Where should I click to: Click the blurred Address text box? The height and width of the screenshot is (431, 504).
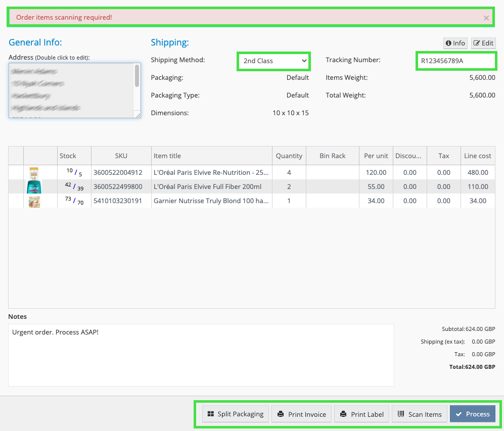point(71,90)
